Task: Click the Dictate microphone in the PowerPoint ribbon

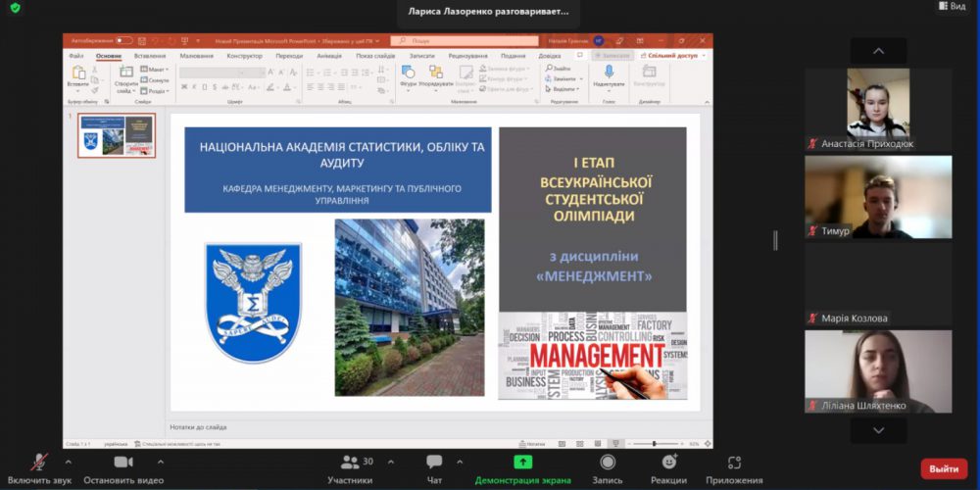Action: [608, 74]
